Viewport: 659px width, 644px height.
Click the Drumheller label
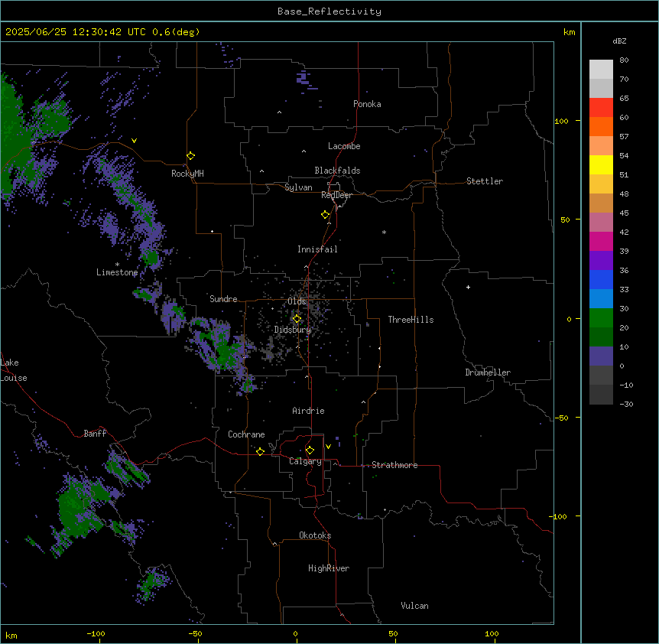click(488, 372)
